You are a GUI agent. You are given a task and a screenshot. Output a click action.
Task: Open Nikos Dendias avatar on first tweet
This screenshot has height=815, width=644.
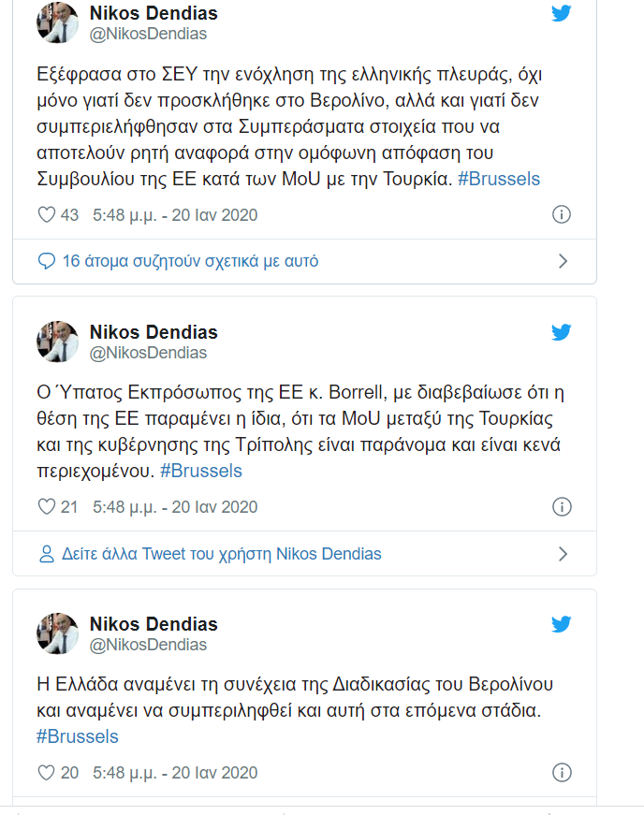(x=57, y=22)
